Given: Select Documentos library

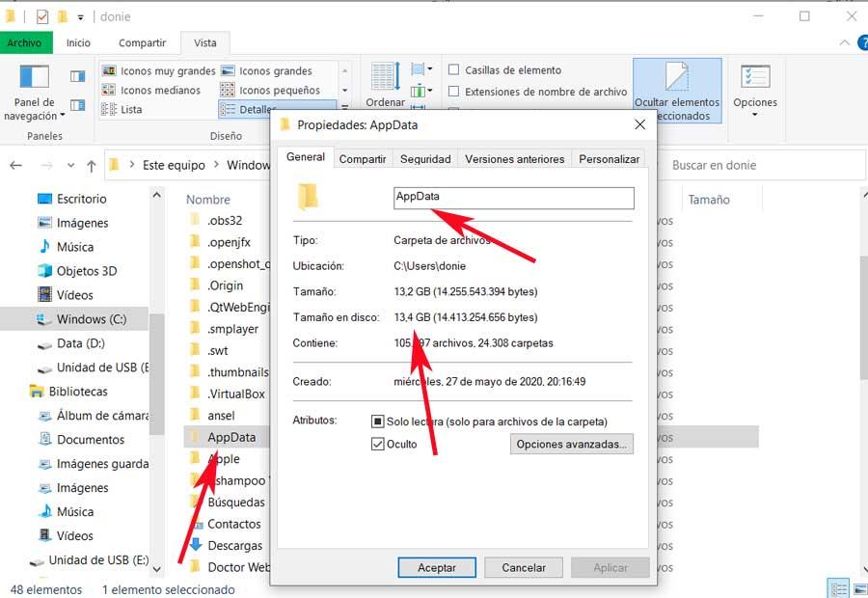Looking at the screenshot, I should [91, 440].
